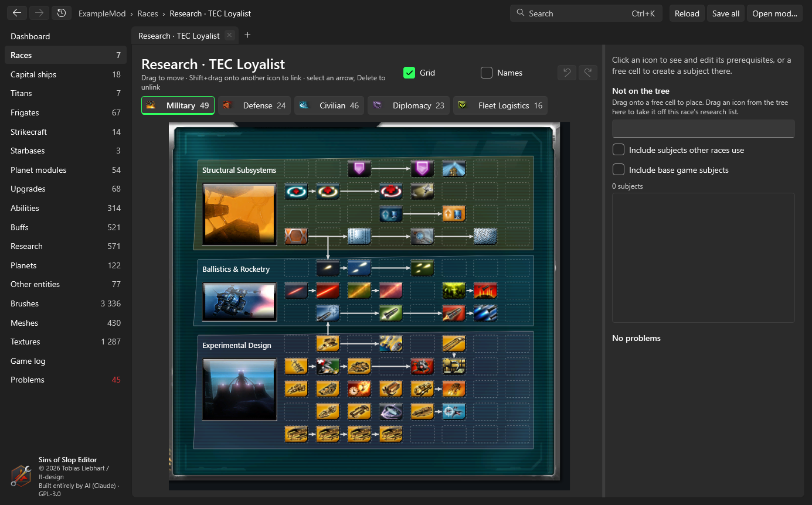Disable the Grid checkbox
Screen dimensions: 812x505
coord(409,73)
